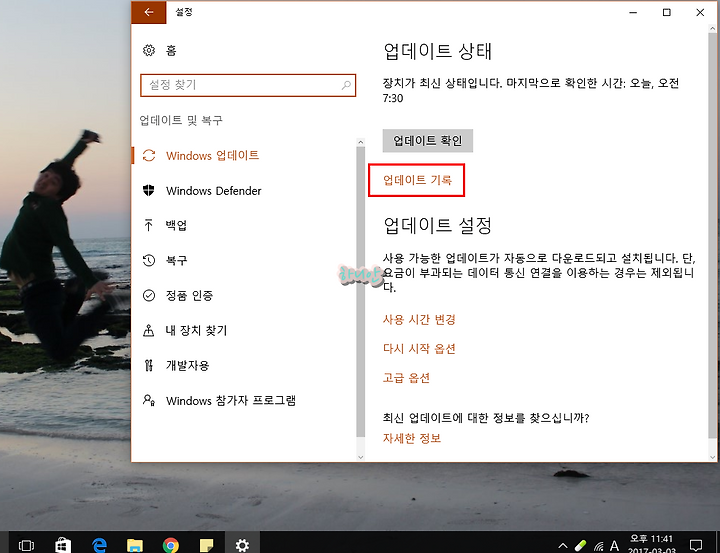Screen dimensions: 720x553
Task: Open the Action Center notifications icon
Action: click(696, 545)
